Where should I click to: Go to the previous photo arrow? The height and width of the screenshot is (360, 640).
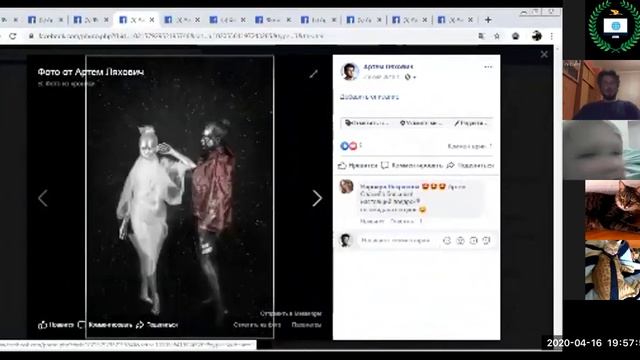click(43, 198)
